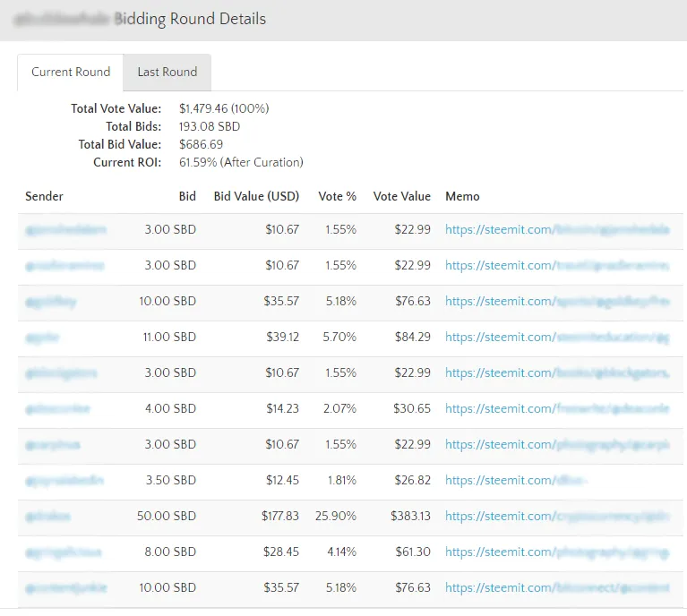The width and height of the screenshot is (687, 616).
Task: Click the 50.00 SBD bid cell
Action: [167, 516]
